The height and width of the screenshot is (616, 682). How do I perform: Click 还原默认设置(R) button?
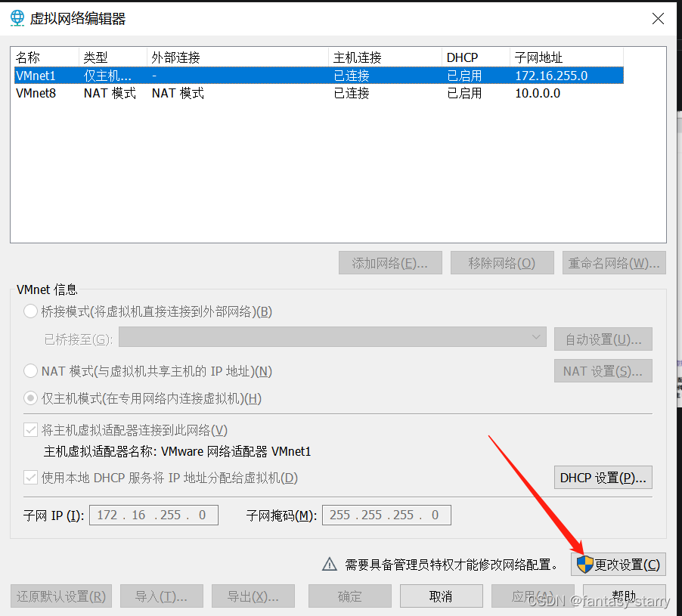click(x=61, y=596)
